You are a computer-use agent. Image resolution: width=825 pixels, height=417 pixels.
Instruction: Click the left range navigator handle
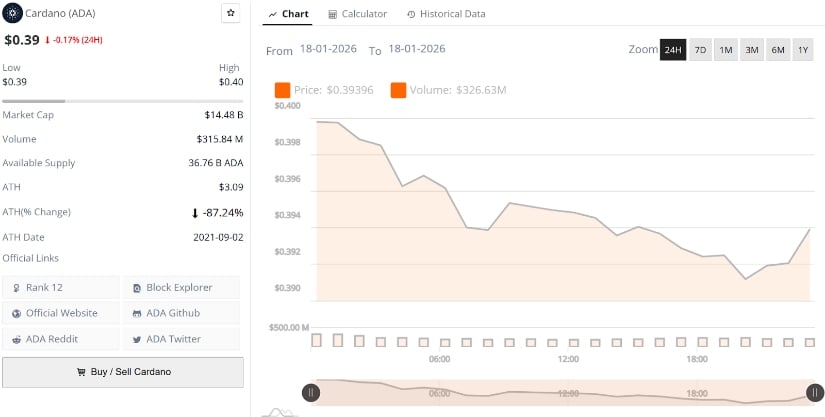click(311, 393)
